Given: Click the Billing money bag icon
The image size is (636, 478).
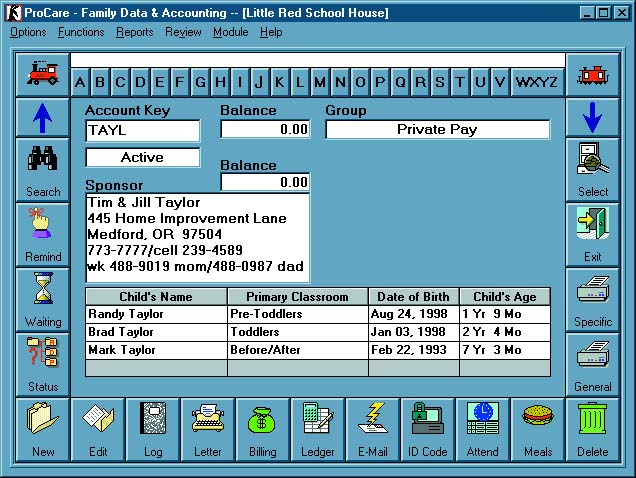Looking at the screenshot, I should (262, 428).
